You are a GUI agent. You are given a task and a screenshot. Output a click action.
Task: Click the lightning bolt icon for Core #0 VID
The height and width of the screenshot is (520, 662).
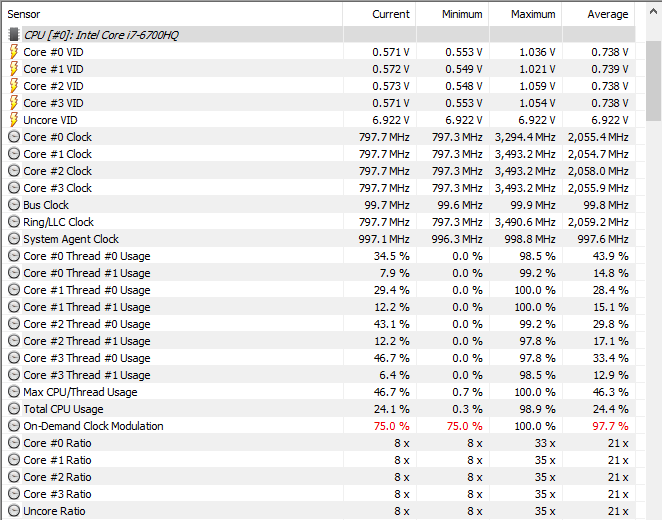point(14,52)
